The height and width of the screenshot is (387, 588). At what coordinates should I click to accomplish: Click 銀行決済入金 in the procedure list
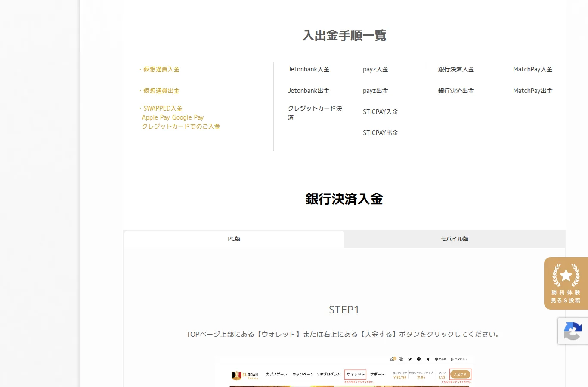tap(456, 69)
